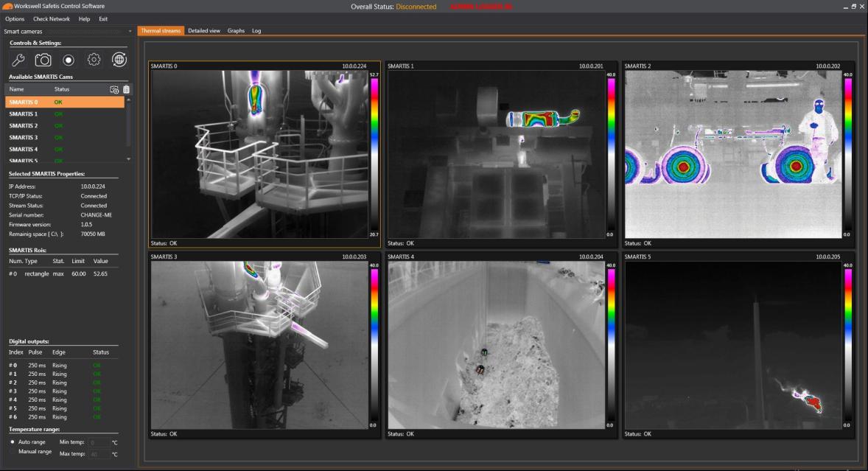Switch to the Thermal streams tab
The image size is (868, 471).
tap(161, 31)
